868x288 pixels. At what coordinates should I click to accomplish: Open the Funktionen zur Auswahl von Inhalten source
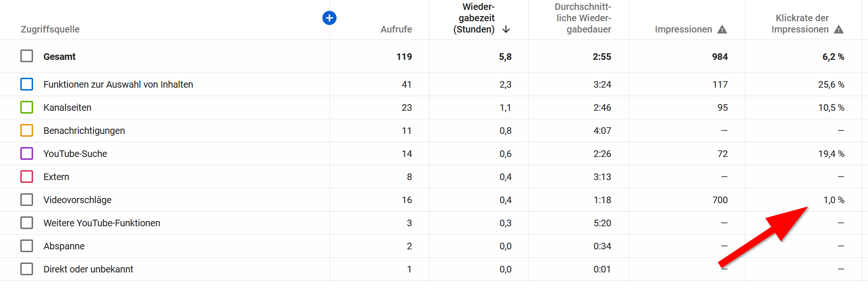tap(118, 84)
